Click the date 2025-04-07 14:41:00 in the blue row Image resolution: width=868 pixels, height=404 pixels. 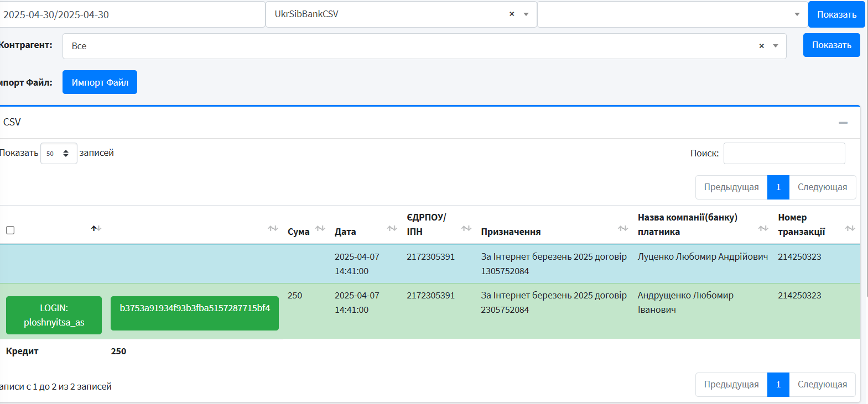point(357,264)
